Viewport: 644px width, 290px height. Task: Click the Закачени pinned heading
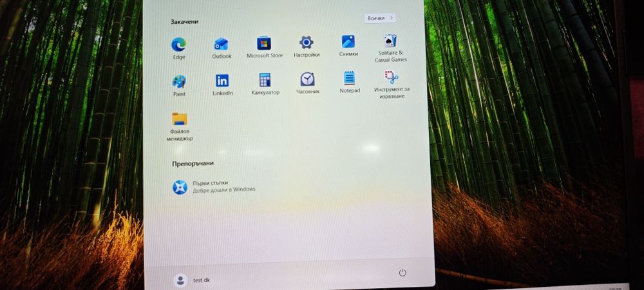coord(184,21)
